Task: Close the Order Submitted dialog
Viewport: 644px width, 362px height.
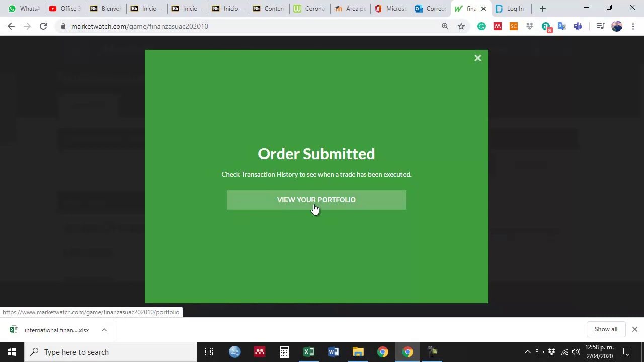Action: point(478,58)
